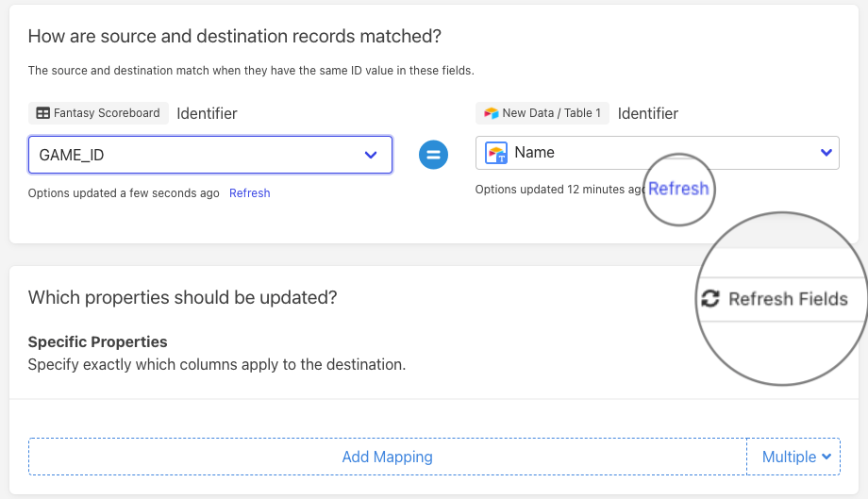Click 'Options updated a few seconds ago' text
The image size is (868, 499).
[124, 193]
